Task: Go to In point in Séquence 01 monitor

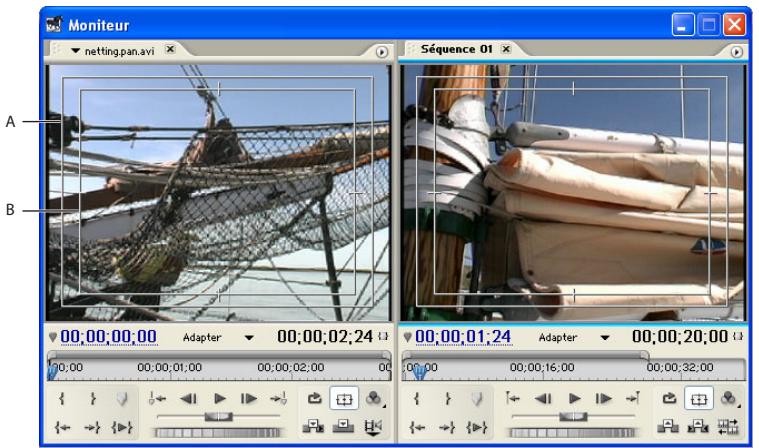Action: click(417, 427)
